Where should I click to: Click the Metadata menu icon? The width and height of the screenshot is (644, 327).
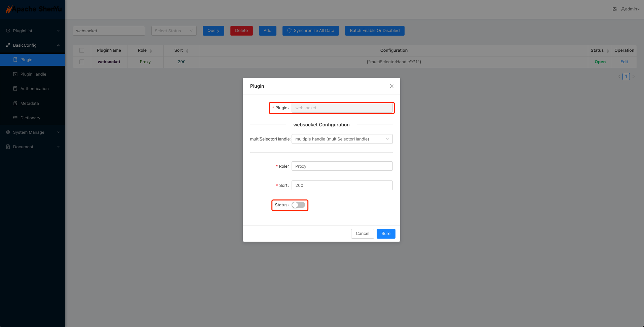tap(15, 103)
